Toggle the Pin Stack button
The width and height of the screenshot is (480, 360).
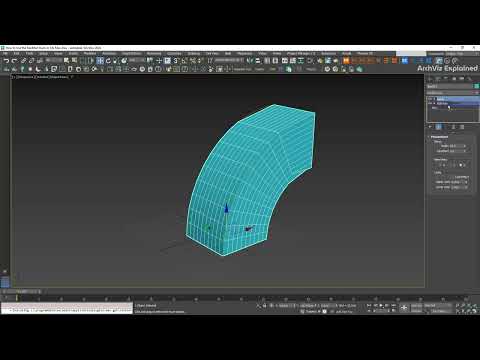click(x=430, y=127)
